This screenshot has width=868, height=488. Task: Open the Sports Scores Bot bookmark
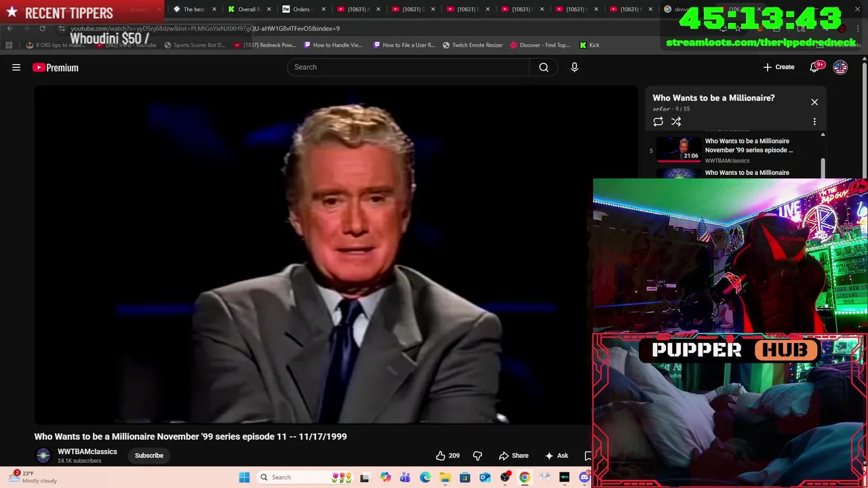pos(195,45)
